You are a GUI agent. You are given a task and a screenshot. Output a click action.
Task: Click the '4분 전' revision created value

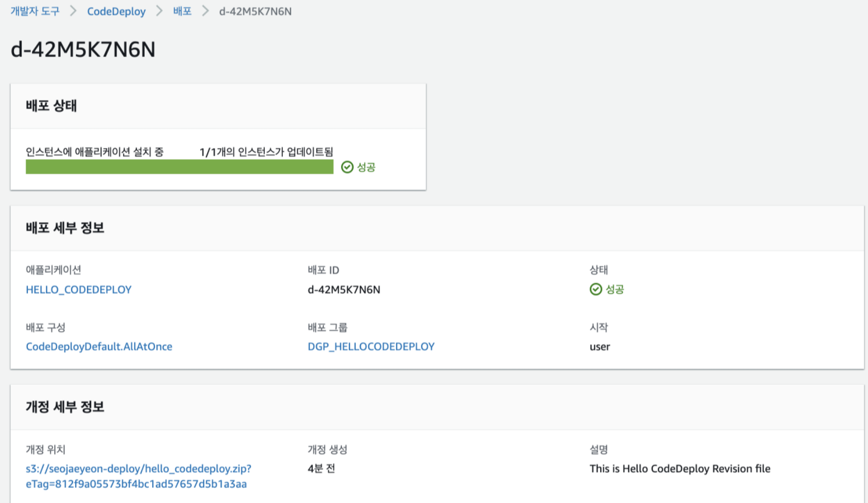[321, 469]
